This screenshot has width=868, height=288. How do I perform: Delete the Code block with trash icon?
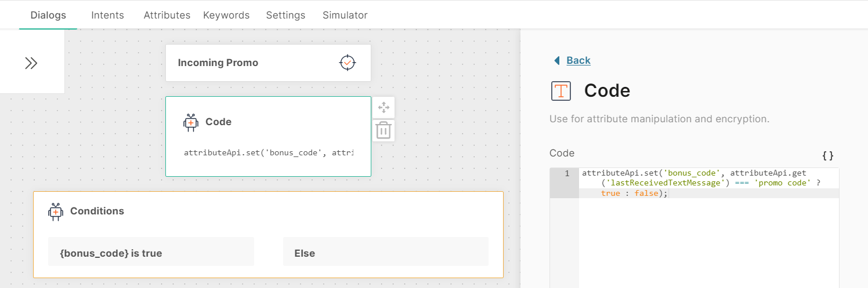(x=383, y=130)
